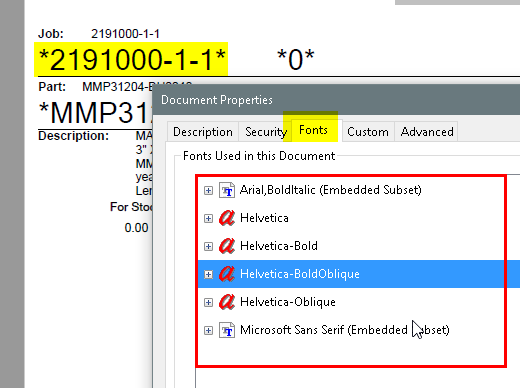Screen dimensions: 520x388
Task: Click the Type 1 icon beside Helvetica
Action: 227,218
